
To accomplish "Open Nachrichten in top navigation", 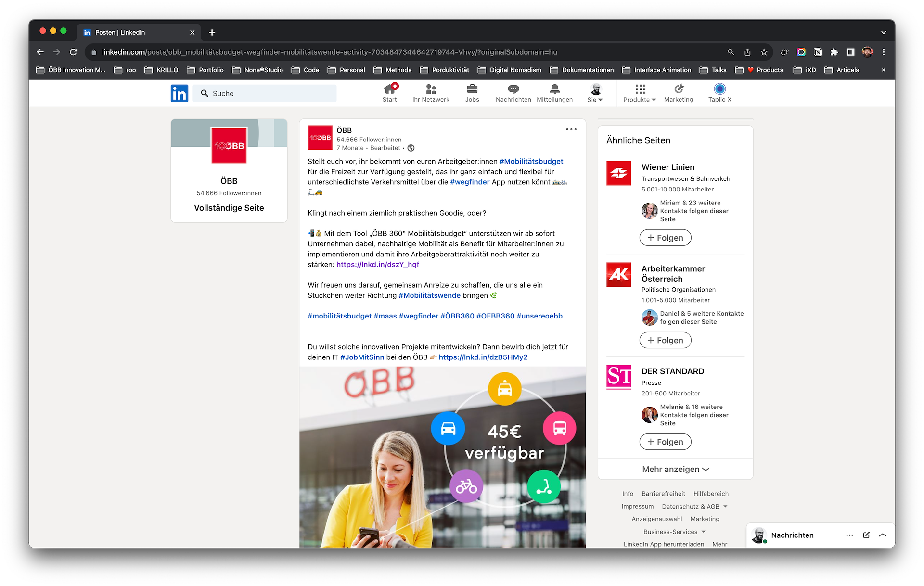I will pos(513,93).
